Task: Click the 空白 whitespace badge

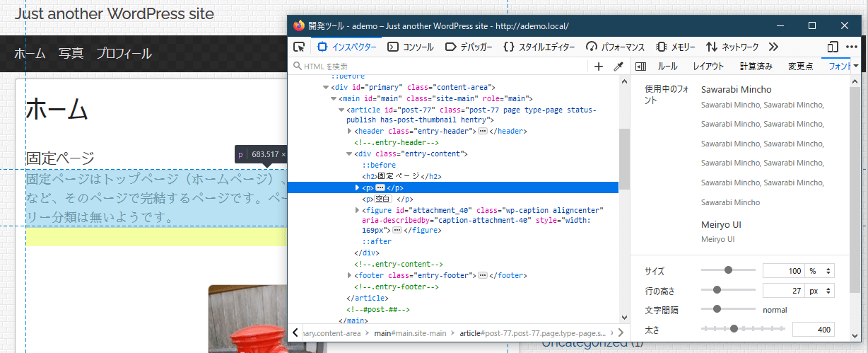Action: [x=385, y=199]
